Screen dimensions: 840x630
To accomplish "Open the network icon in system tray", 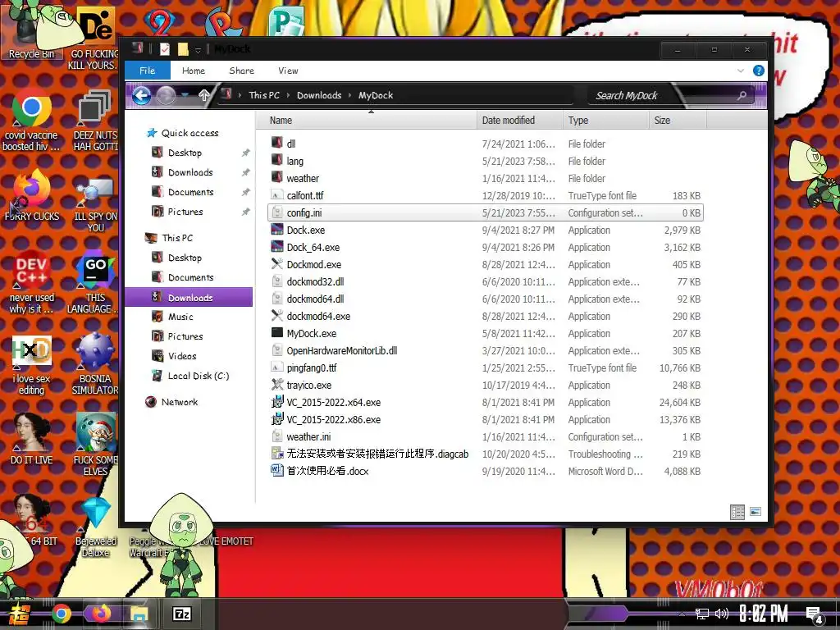I will [701, 614].
